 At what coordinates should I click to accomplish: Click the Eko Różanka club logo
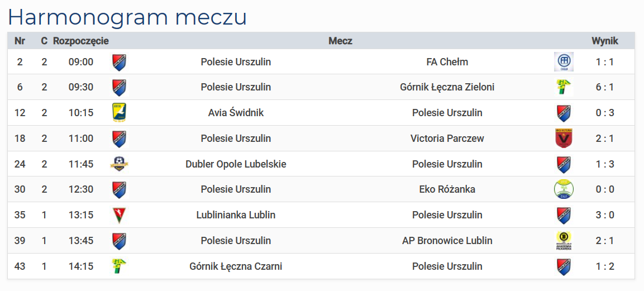click(x=564, y=189)
